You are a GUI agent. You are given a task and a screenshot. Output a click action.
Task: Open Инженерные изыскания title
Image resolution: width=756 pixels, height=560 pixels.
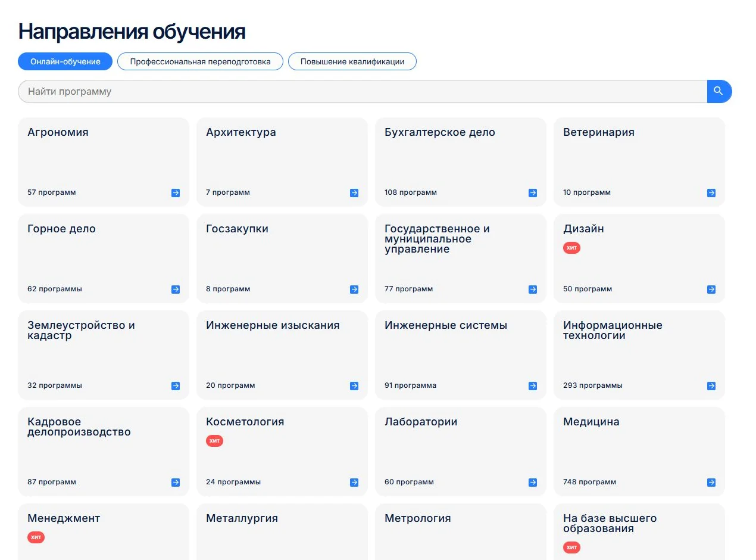273,325
